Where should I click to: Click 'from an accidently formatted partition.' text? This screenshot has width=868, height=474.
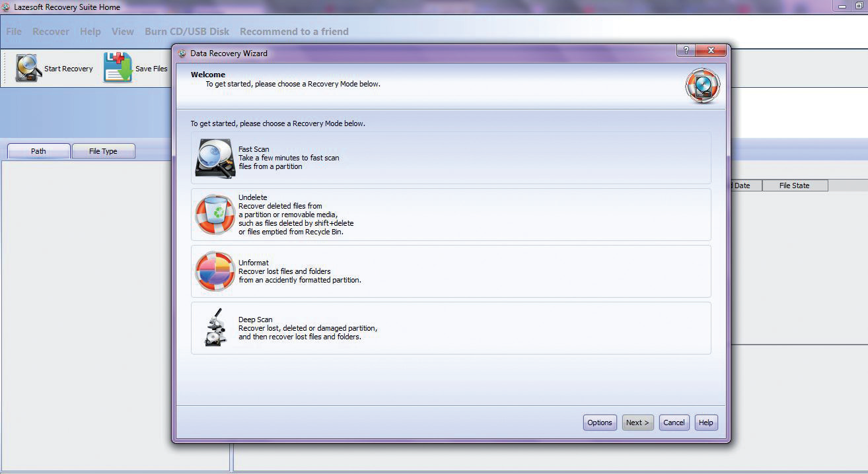(x=300, y=280)
